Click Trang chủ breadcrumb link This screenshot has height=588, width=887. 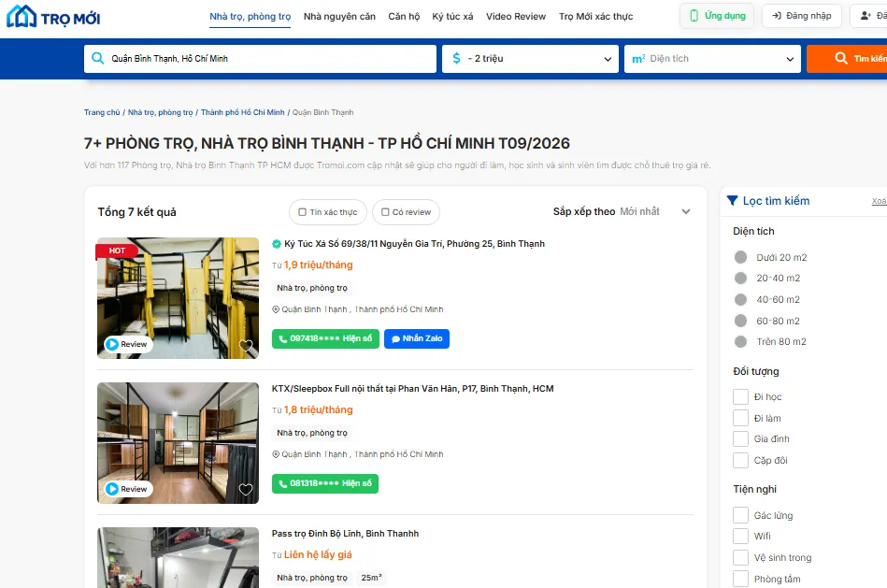102,112
